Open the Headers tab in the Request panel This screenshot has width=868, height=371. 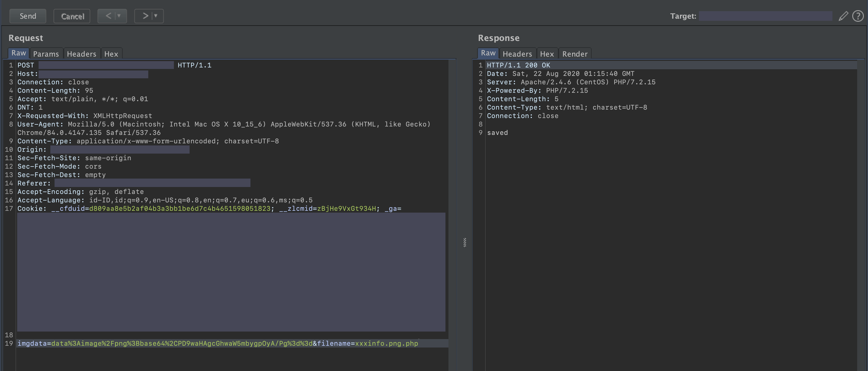coord(81,54)
